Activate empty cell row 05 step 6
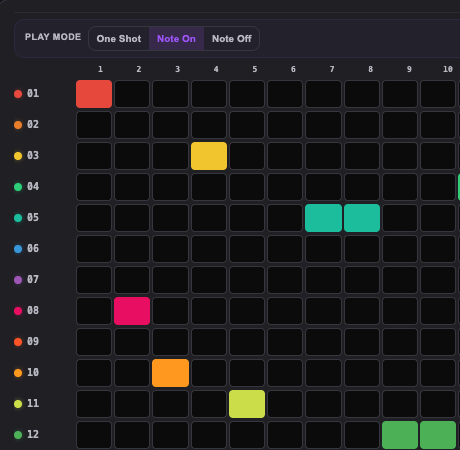Viewport: 460px width, 450px height. click(x=285, y=218)
